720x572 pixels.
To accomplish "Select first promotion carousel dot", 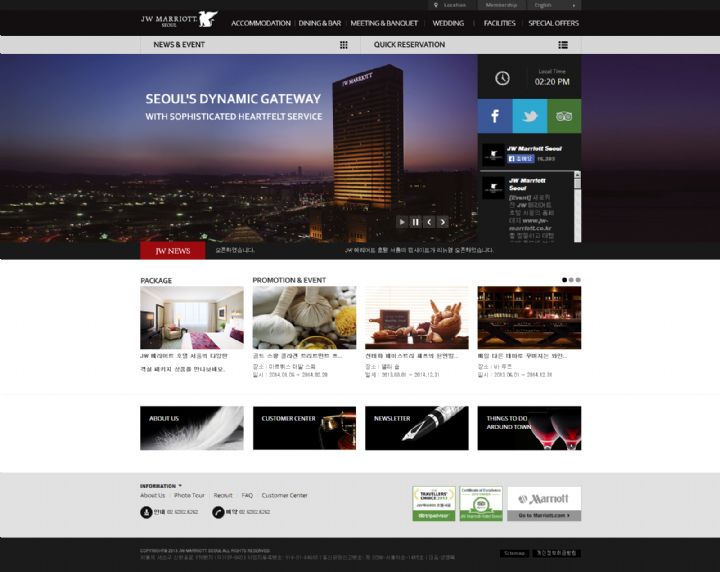I will tap(564, 280).
